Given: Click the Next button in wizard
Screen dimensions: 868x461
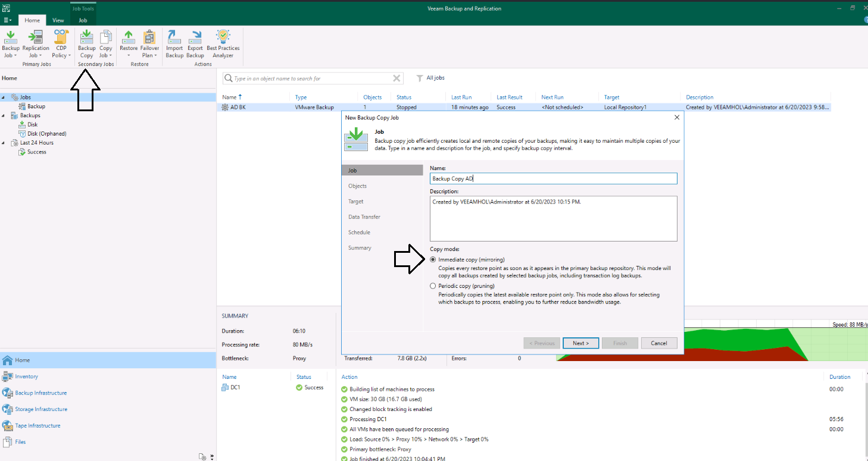Looking at the screenshot, I should pyautogui.click(x=580, y=343).
